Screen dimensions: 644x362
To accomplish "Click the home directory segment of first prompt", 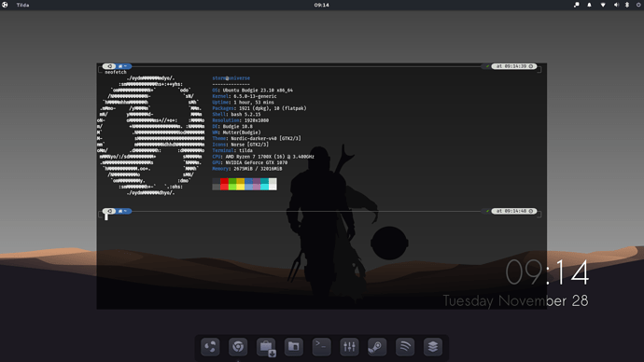I will (x=123, y=66).
